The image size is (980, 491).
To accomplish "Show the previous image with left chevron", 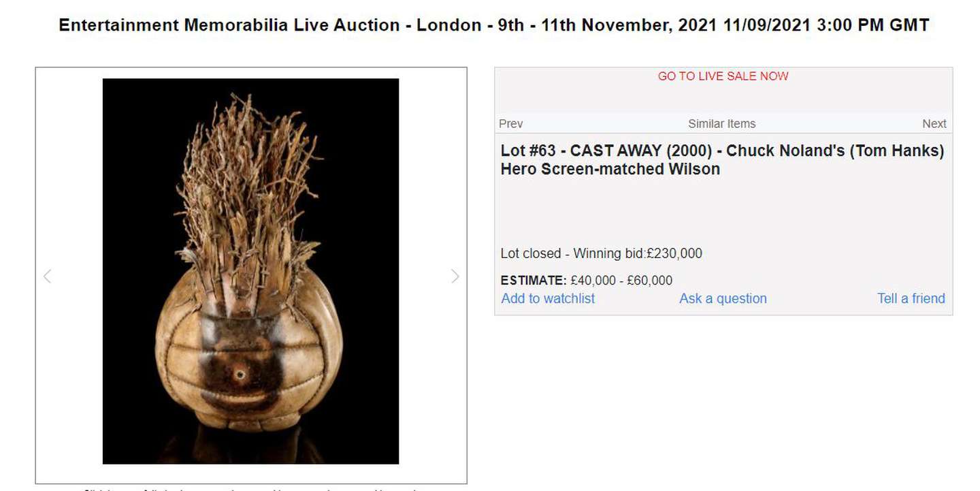I will tap(48, 276).
